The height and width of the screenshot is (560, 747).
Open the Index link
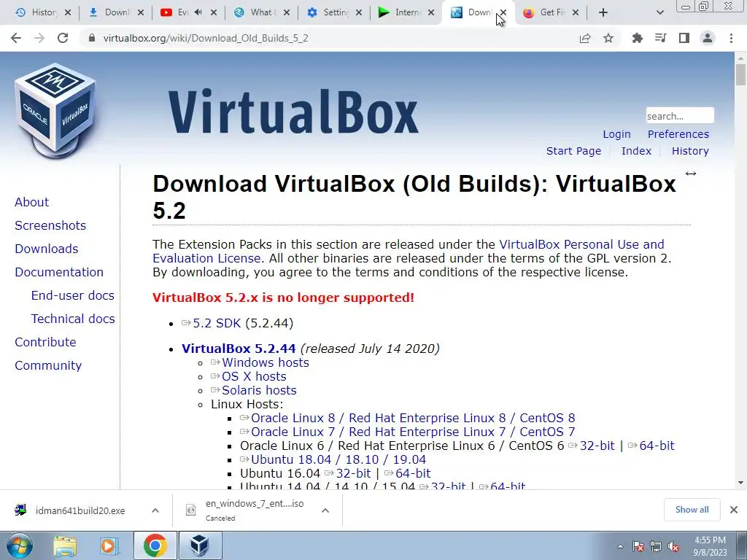pos(636,151)
